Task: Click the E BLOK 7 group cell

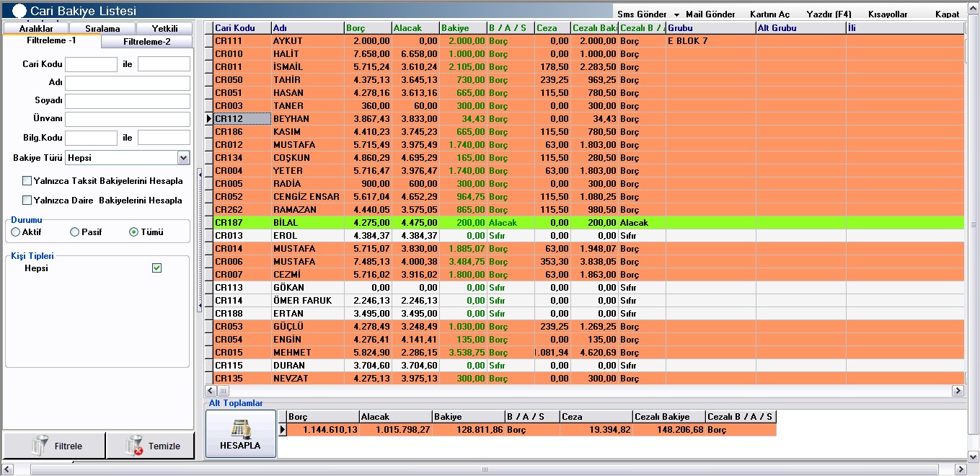Action: (710, 41)
